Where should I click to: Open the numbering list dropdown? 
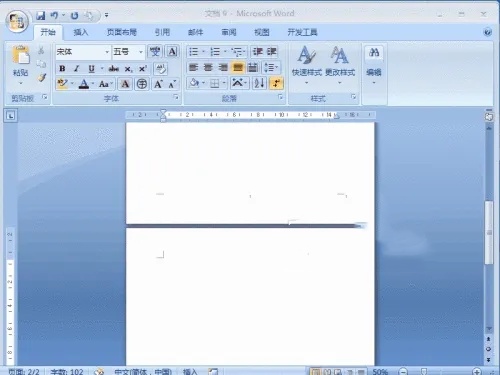(x=225, y=52)
